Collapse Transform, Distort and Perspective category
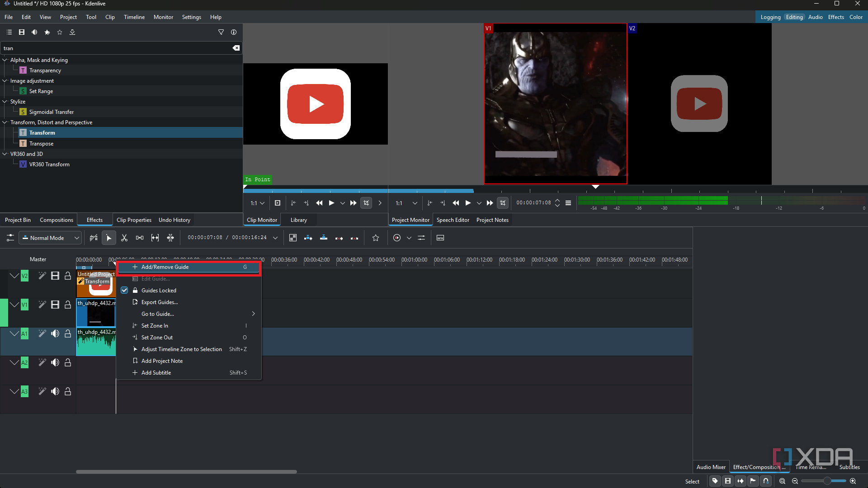The width and height of the screenshot is (868, 488). click(x=5, y=122)
